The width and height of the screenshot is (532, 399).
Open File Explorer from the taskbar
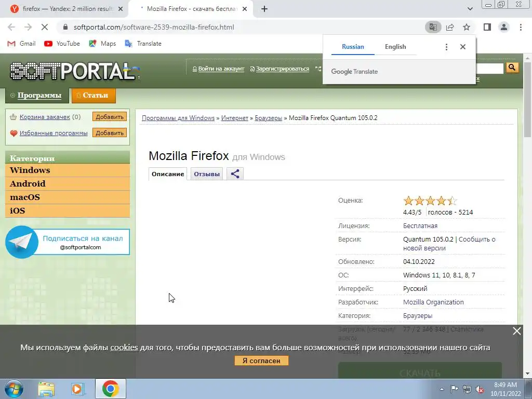46,389
